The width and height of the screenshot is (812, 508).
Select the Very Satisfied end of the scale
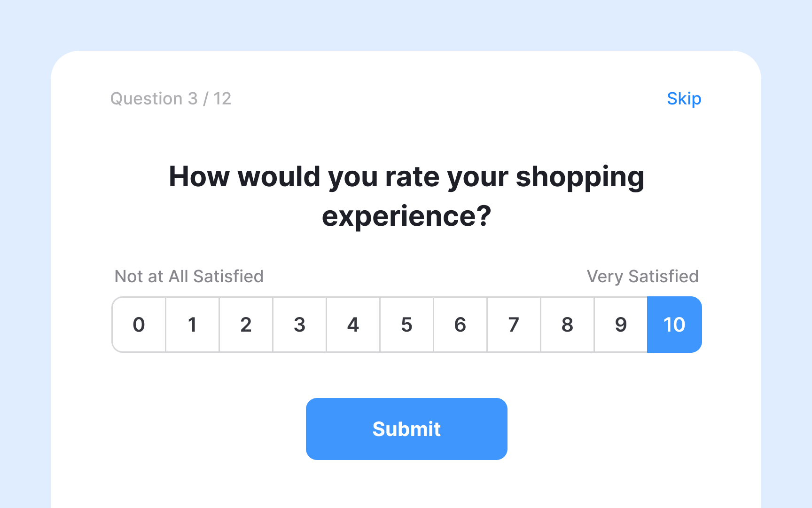pyautogui.click(x=674, y=325)
